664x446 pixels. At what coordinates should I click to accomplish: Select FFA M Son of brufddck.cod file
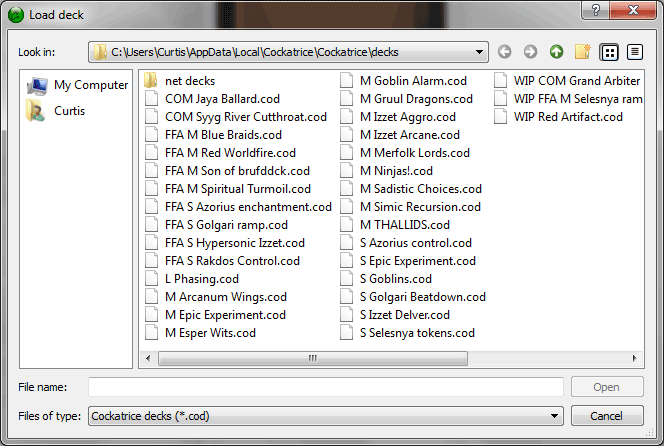tap(227, 171)
